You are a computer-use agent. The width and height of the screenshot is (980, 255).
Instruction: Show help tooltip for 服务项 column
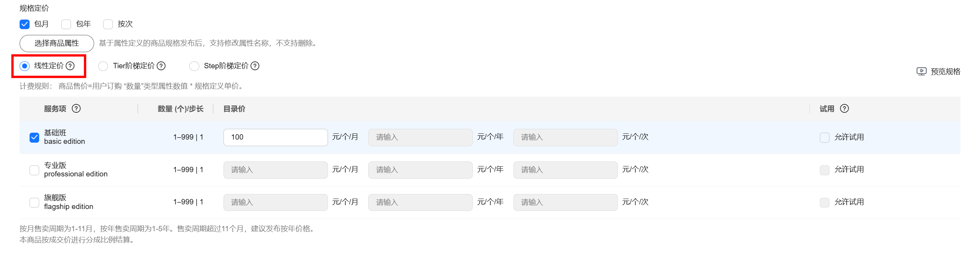[x=76, y=109]
